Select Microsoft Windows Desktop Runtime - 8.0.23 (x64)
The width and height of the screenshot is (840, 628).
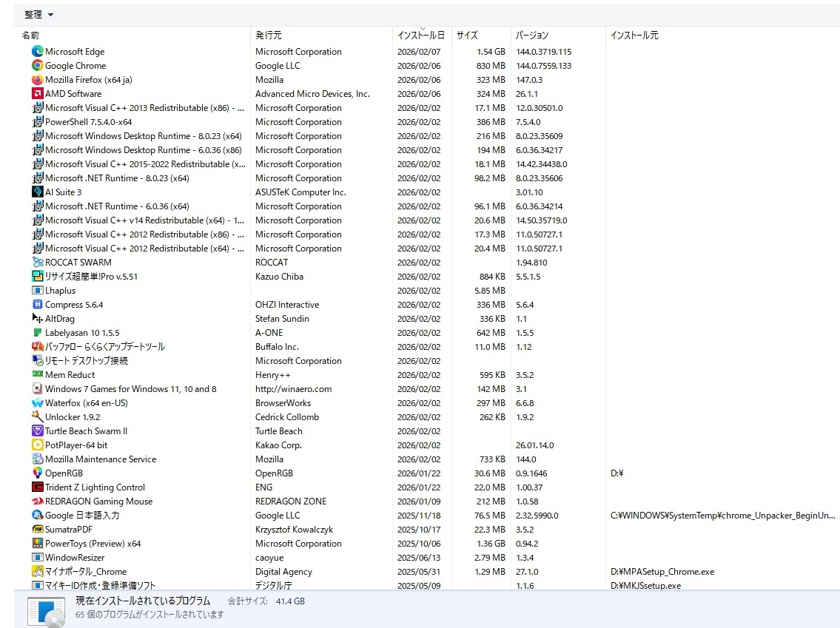click(143, 136)
